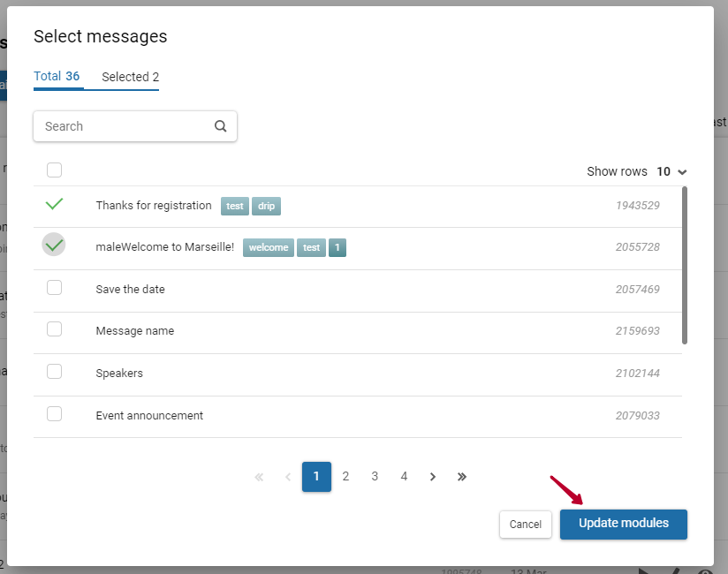Click message ID 1943529
Screen dimensions: 728x574
tap(638, 206)
